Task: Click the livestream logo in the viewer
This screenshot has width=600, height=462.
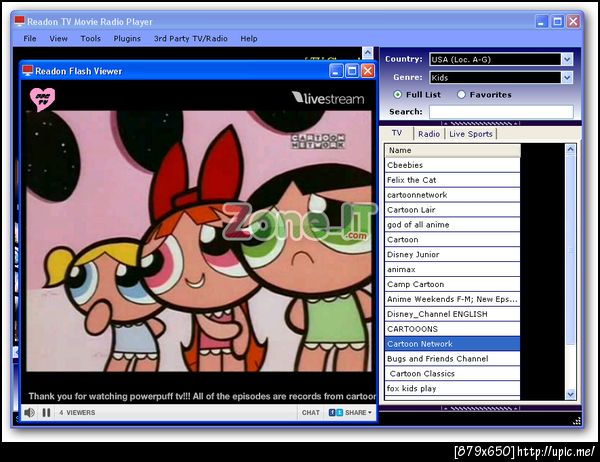Action: click(328, 98)
